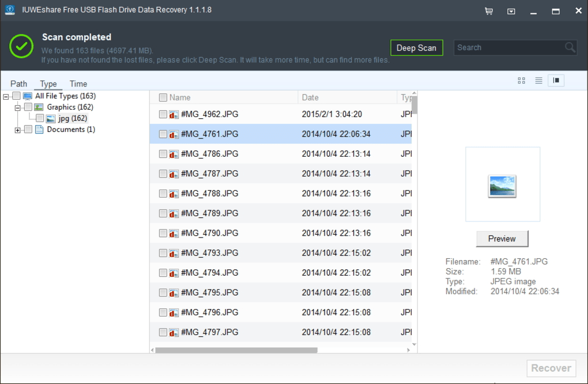The width and height of the screenshot is (588, 384).
Task: Switch to list view
Action: click(538, 81)
